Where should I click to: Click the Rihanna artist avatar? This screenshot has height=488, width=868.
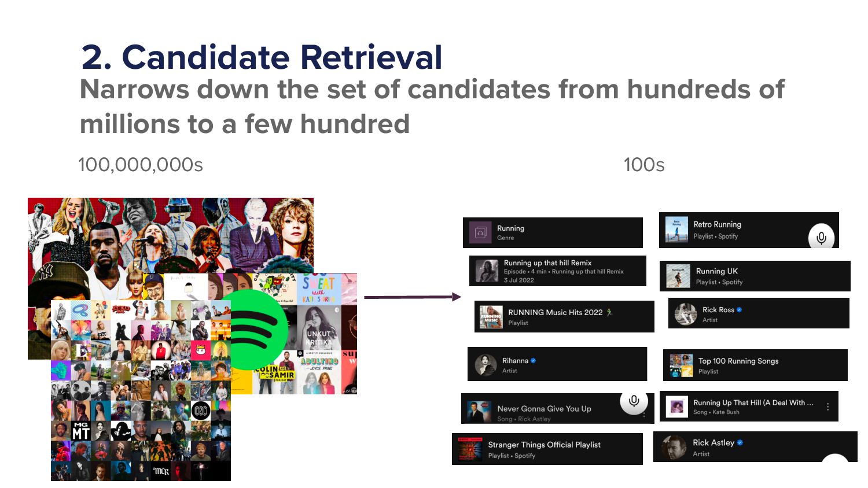[x=486, y=365]
